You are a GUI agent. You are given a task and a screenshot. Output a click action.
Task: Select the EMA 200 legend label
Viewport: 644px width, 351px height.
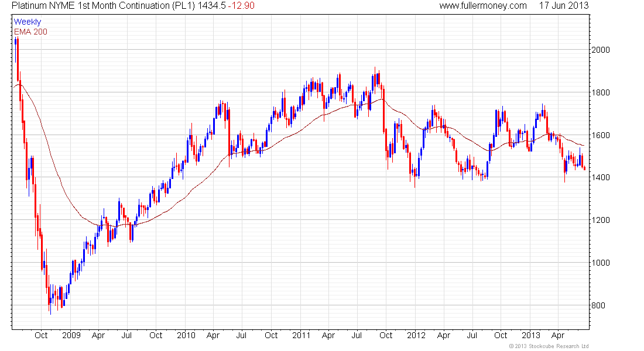[x=31, y=32]
